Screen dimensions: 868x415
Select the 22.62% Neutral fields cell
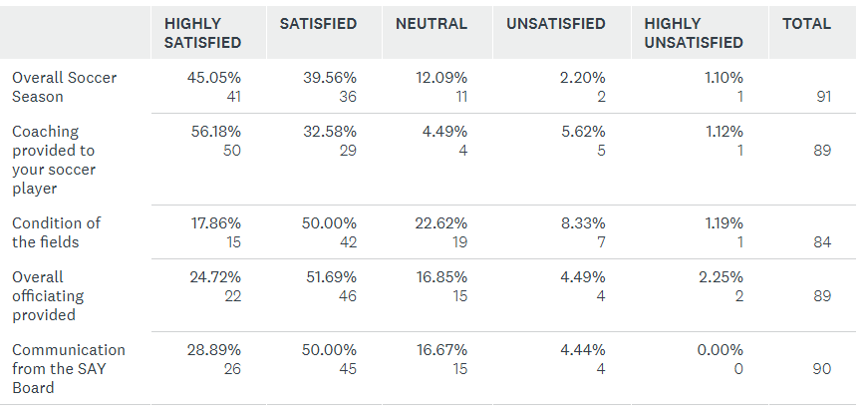440,223
